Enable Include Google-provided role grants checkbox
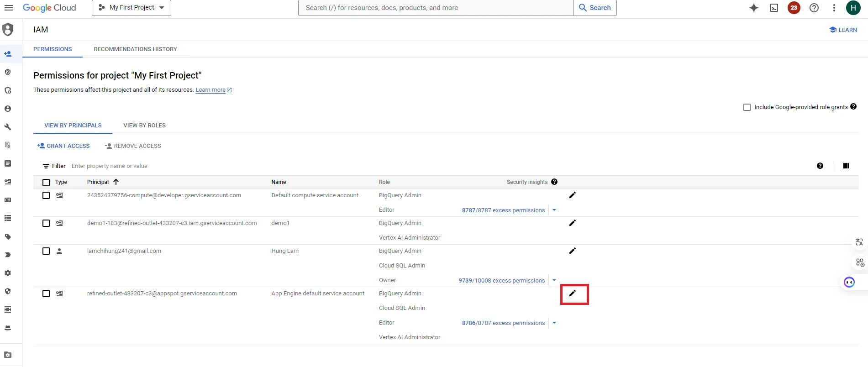Viewport: 868px width, 367px height. click(747, 107)
